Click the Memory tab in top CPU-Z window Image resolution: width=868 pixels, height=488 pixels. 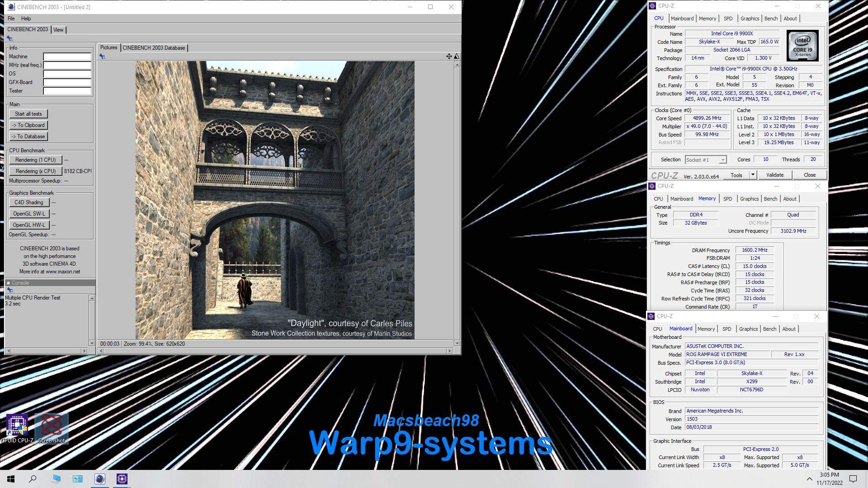point(708,19)
